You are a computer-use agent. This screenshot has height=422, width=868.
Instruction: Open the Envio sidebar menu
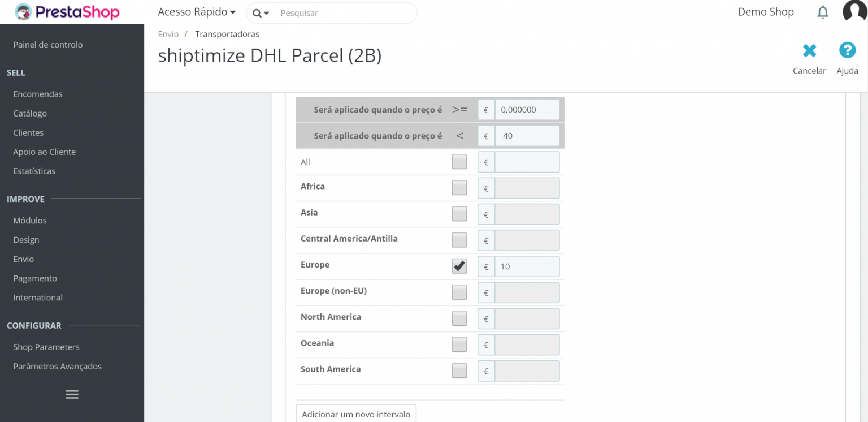[x=24, y=259]
